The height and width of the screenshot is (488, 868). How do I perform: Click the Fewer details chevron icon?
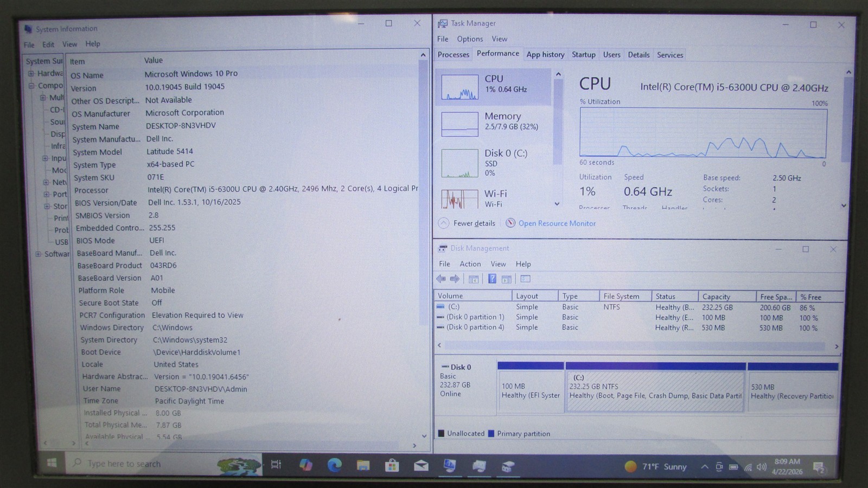[443, 223]
